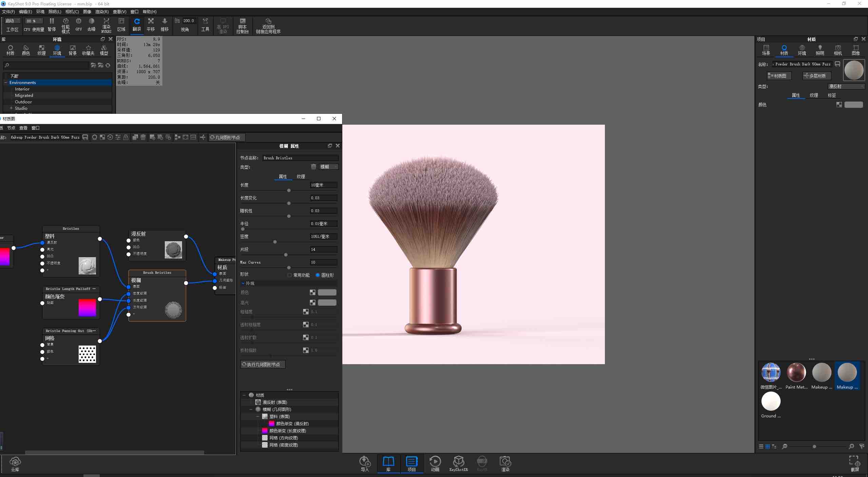Viewport: 868px width, 477px height.
Task: Enable GPU rendering mode
Action: (78, 25)
